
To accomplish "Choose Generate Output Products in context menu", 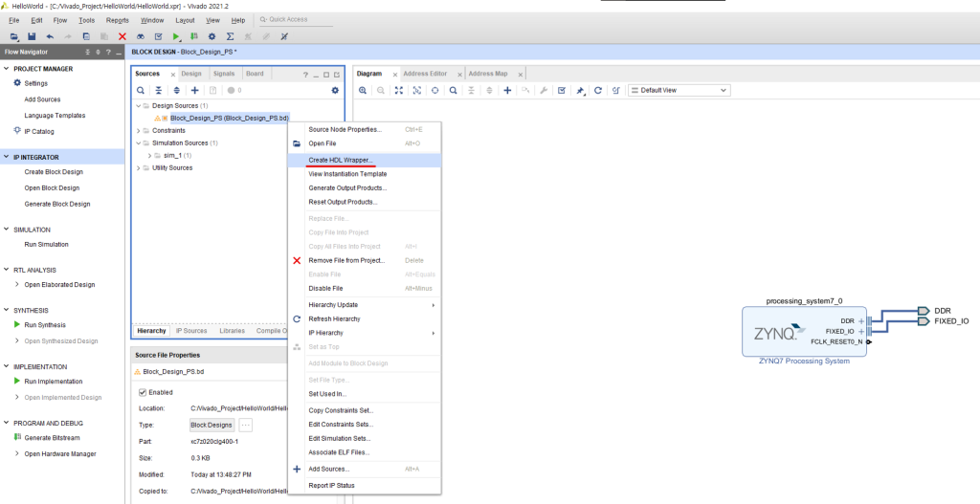I will [x=365, y=188].
